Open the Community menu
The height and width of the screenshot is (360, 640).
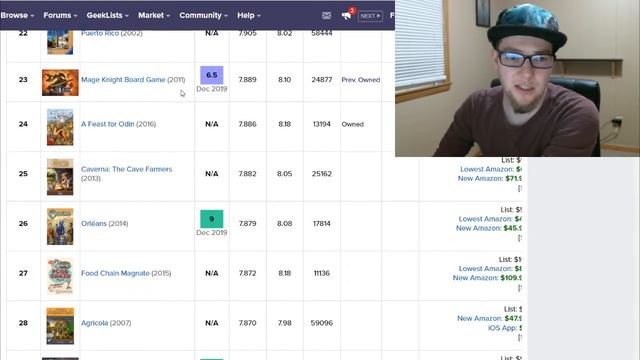(203, 15)
